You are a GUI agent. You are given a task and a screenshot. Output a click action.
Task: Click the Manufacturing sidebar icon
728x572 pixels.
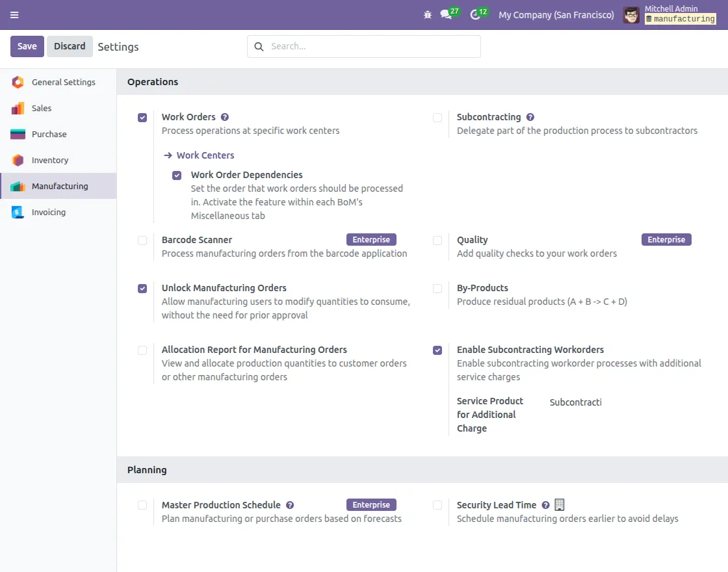click(x=19, y=186)
